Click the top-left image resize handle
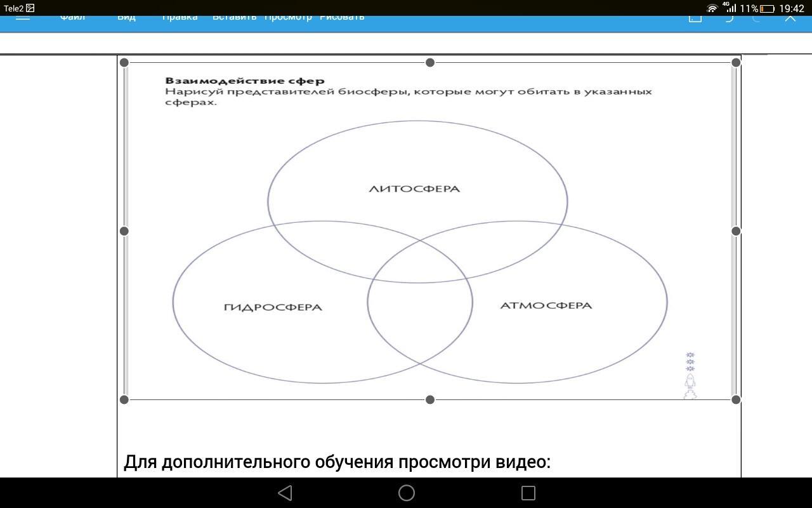Image resolution: width=812 pixels, height=508 pixels. tap(124, 62)
